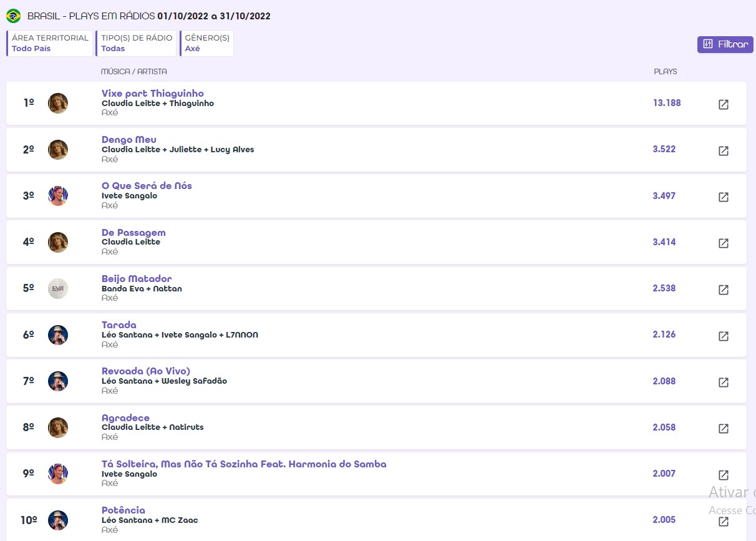Open the Gênero(s) filter showing Axé

coord(206,43)
